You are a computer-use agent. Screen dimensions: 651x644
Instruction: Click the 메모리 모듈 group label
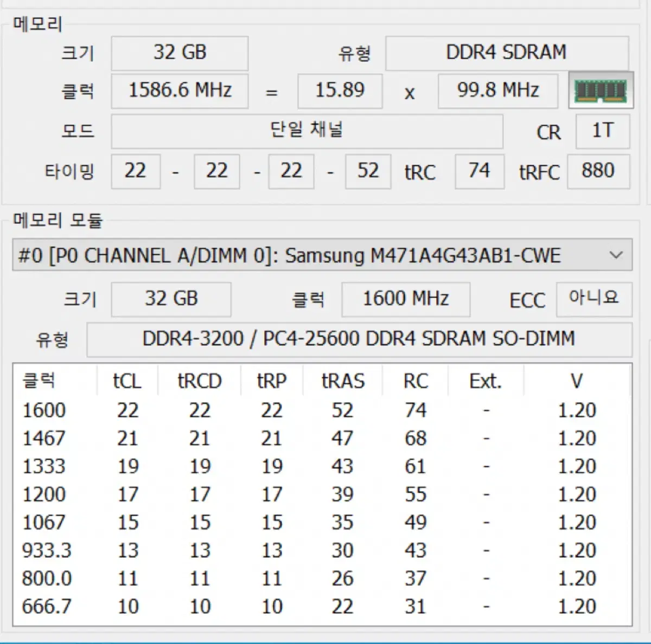[x=58, y=220]
